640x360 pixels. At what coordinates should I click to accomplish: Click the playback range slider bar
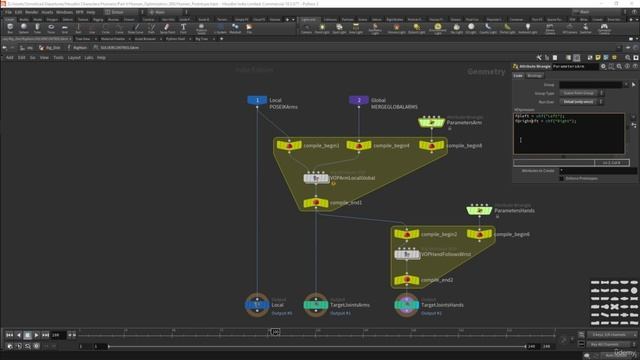click(x=317, y=347)
